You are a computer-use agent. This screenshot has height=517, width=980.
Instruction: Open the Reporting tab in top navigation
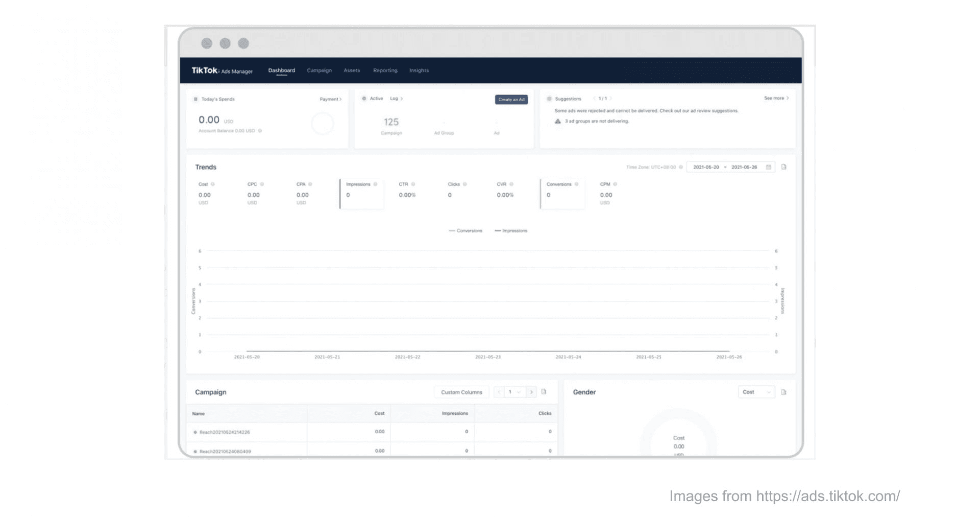point(385,70)
